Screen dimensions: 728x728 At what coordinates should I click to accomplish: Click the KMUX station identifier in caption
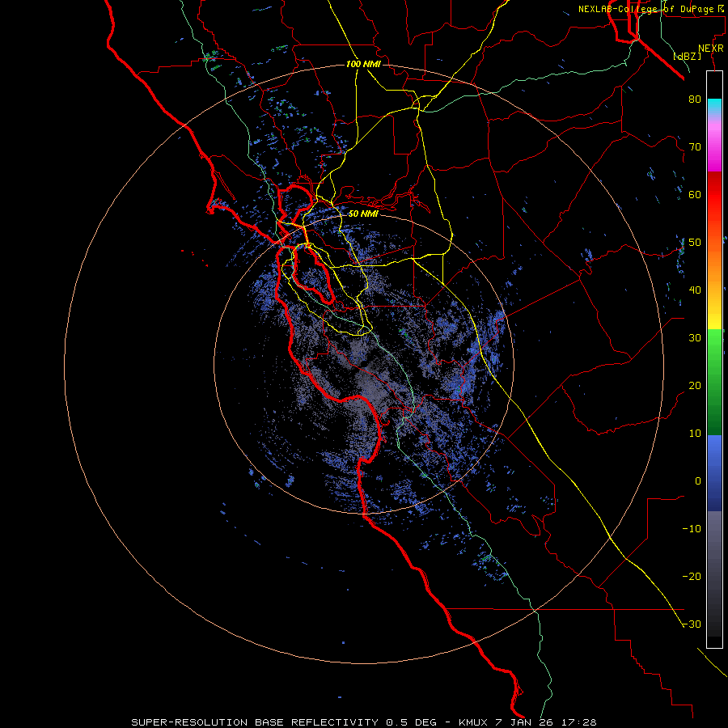pyautogui.click(x=475, y=722)
